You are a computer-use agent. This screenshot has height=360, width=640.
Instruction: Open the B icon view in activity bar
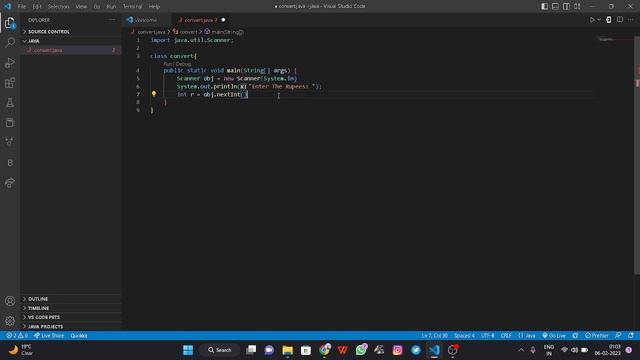tap(10, 163)
